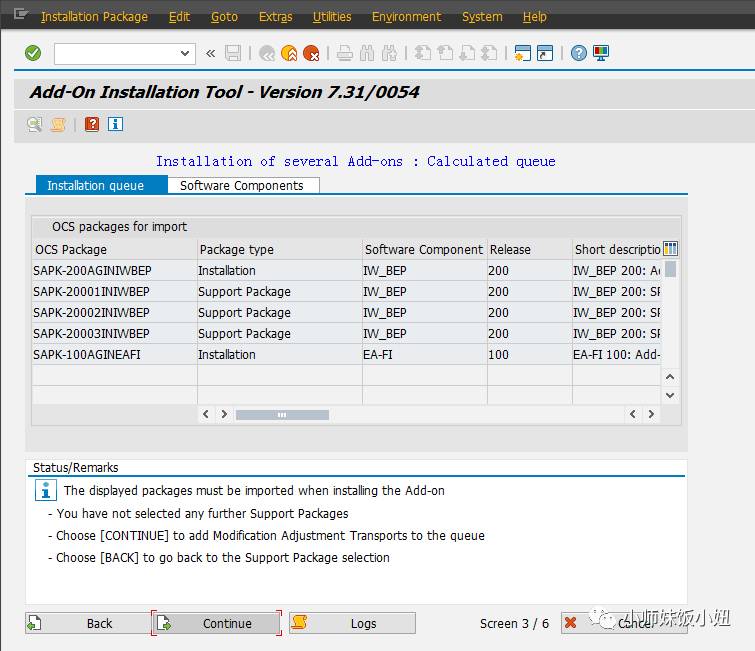This screenshot has height=651, width=755.
Task: Click the table's vertical scroll down arrow
Action: click(x=670, y=395)
